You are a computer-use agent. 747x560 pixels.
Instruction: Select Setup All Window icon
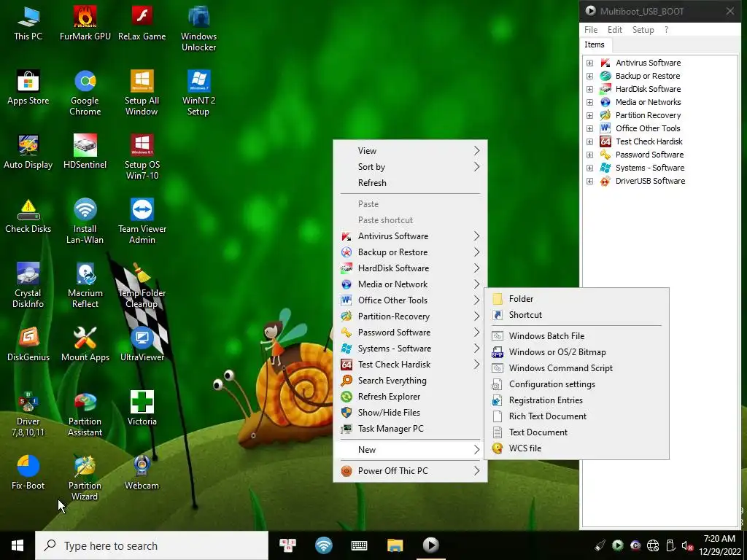point(142,93)
